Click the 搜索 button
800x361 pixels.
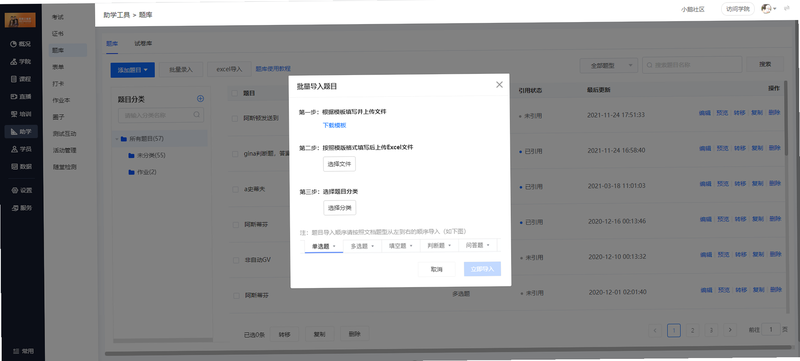click(765, 64)
